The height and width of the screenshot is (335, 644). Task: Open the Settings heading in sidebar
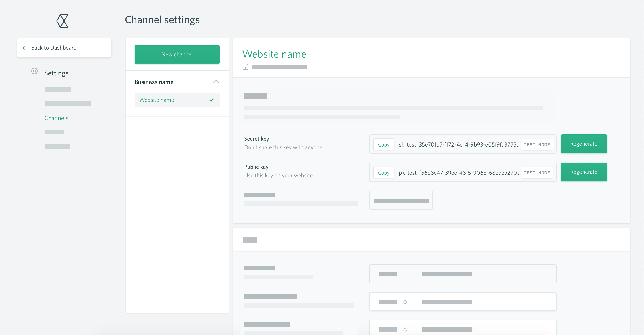click(x=56, y=73)
